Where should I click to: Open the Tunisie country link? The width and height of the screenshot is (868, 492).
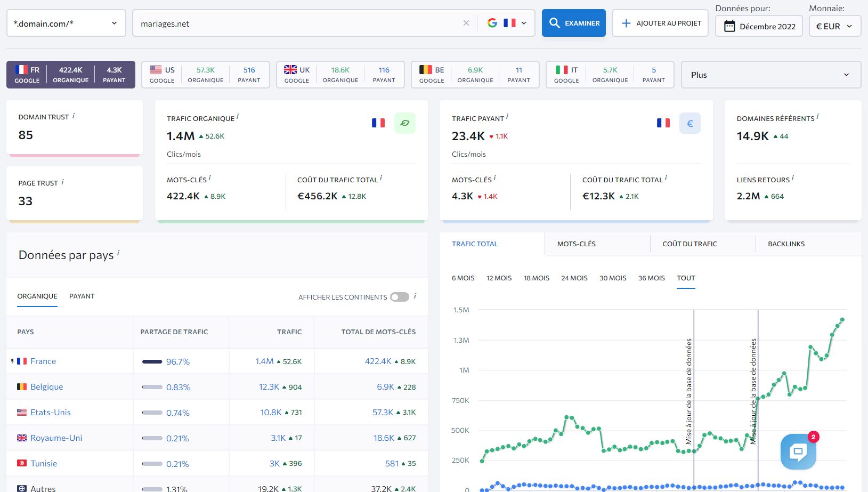coord(44,463)
